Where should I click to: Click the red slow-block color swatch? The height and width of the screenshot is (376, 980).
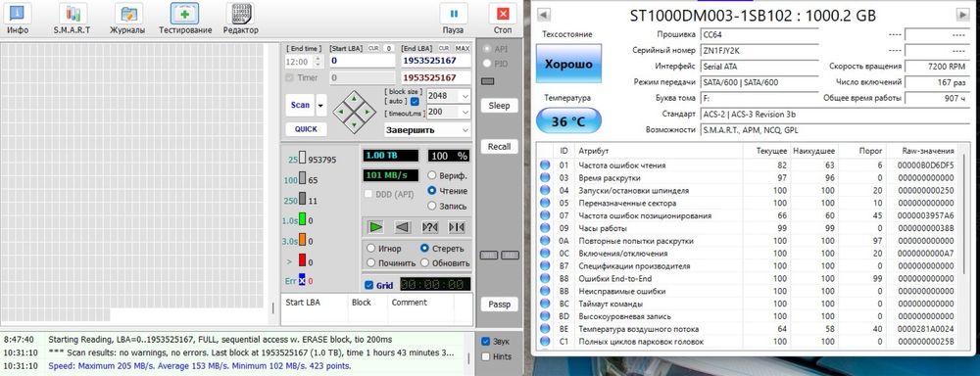(x=302, y=260)
